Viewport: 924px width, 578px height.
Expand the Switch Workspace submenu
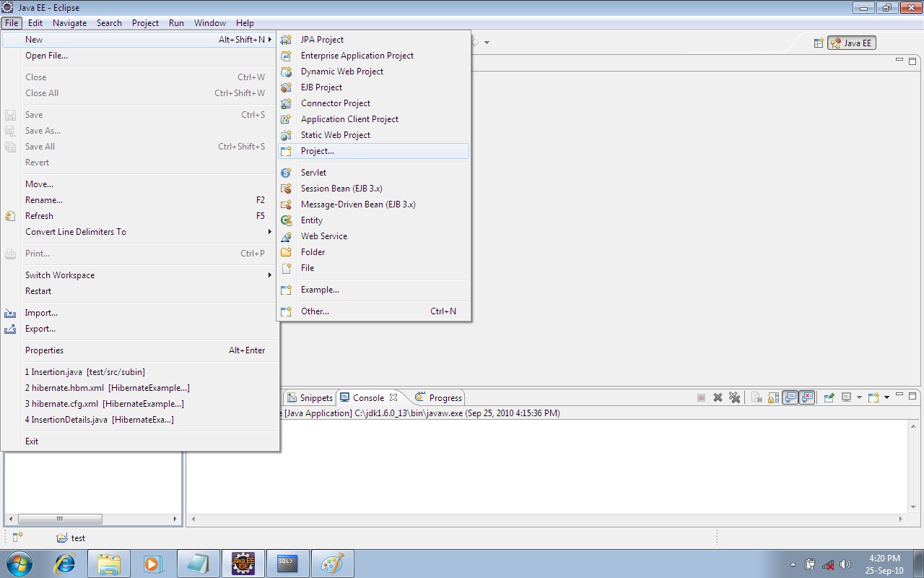tap(59, 275)
